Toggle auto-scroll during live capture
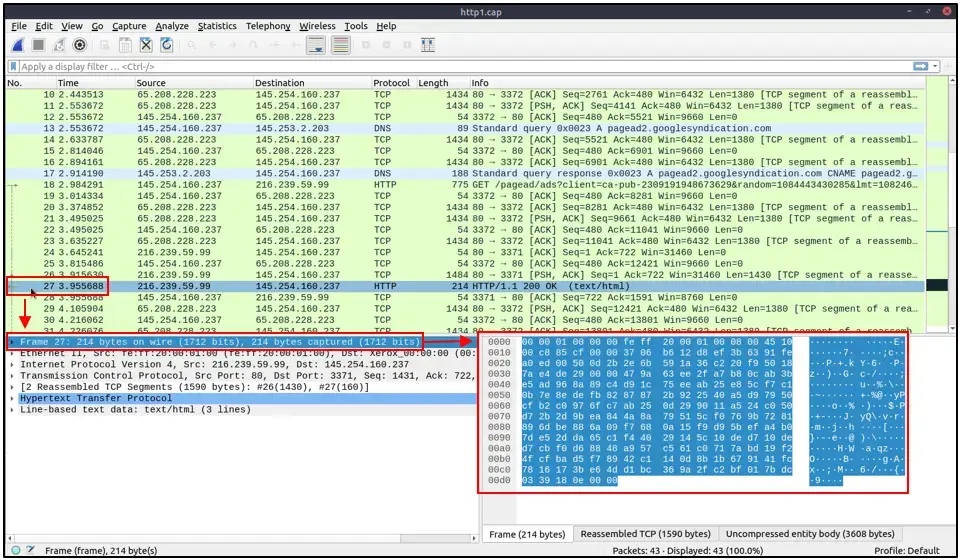This screenshot has width=960, height=560. [x=316, y=45]
